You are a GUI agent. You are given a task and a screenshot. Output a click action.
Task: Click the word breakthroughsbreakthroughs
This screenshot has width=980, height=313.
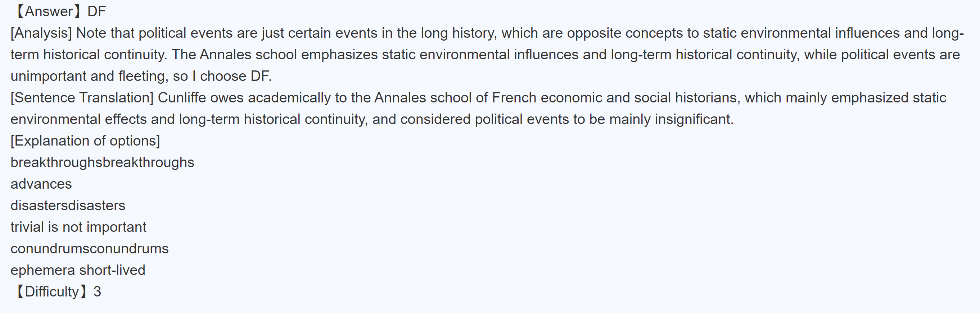[102, 162]
